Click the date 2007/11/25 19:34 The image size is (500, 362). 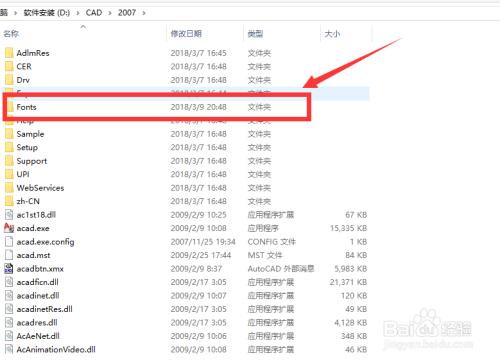point(203,242)
